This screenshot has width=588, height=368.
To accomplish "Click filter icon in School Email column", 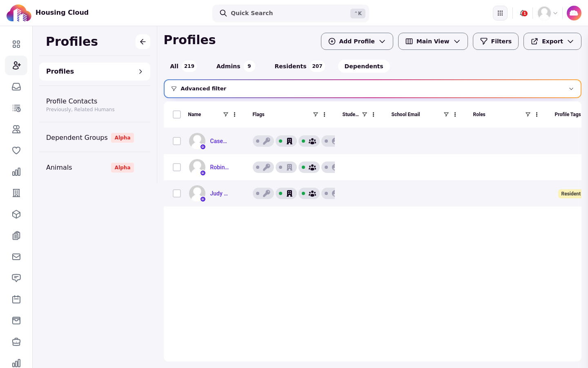I will coord(446,114).
